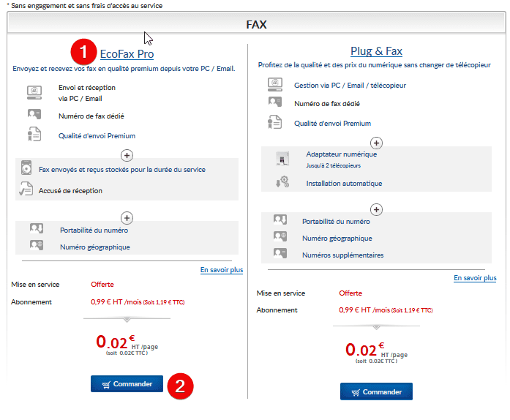Select 'Qualité d'envoi Premium' text in Plug & Fax
The height and width of the screenshot is (420, 510).
(332, 124)
